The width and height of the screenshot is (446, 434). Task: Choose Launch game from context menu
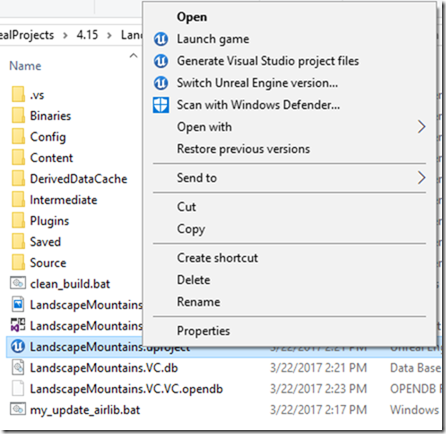coord(213,39)
